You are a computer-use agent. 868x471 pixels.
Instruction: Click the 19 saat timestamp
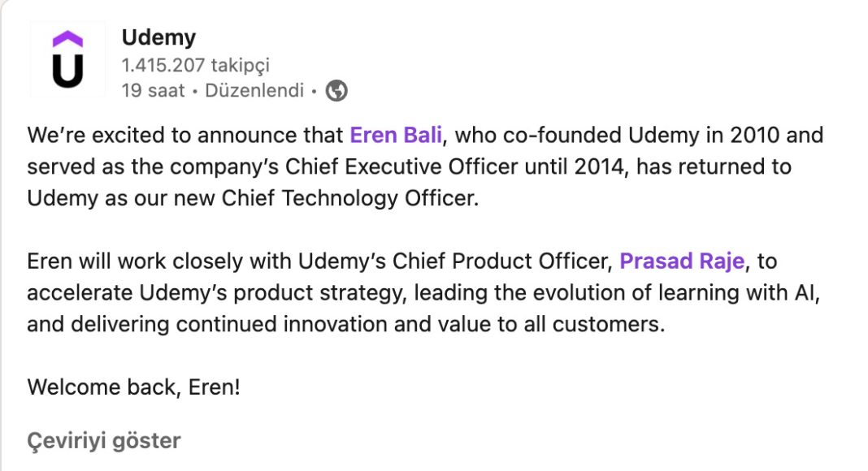coord(154,91)
